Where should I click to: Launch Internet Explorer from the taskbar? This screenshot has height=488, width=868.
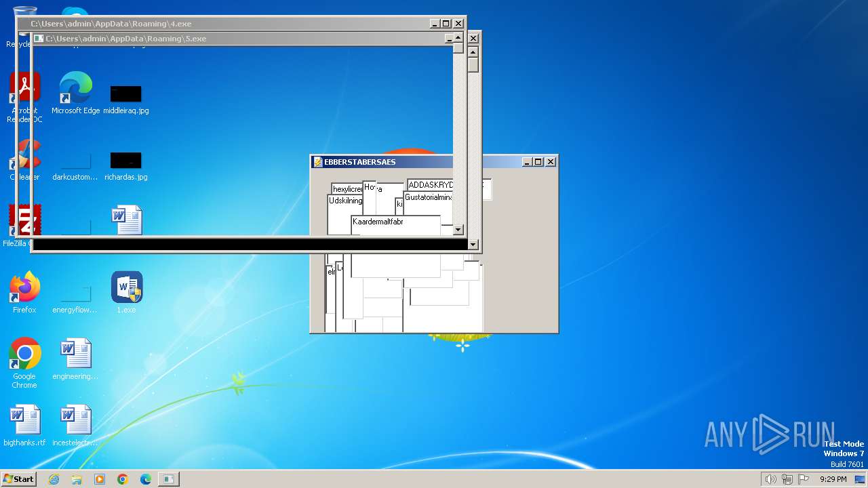(x=54, y=479)
